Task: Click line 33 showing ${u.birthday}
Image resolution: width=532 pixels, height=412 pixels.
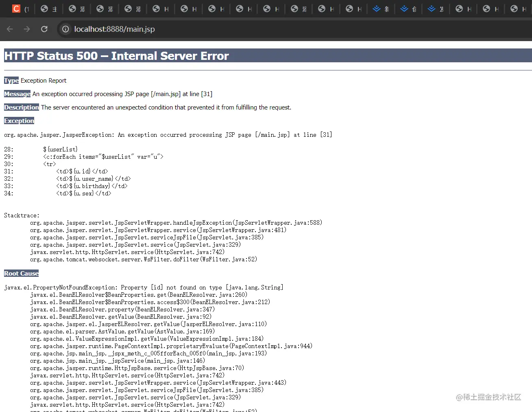Action: point(65,186)
